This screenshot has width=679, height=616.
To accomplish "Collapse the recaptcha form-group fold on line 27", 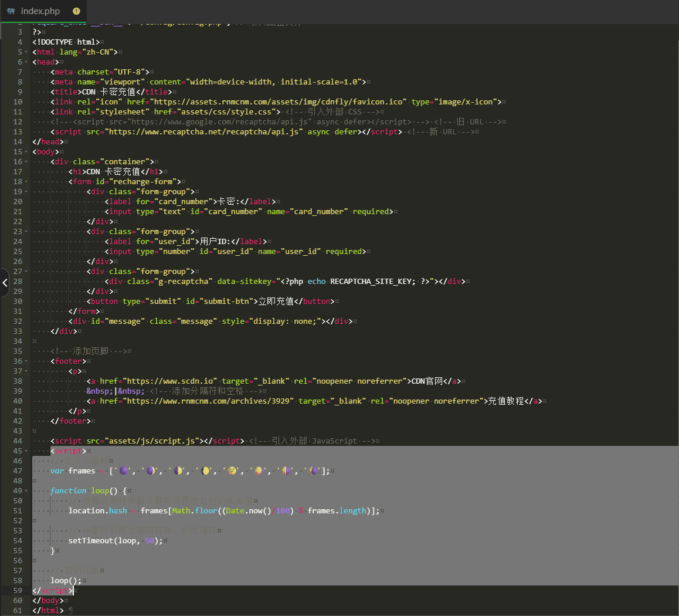I will click(x=26, y=271).
